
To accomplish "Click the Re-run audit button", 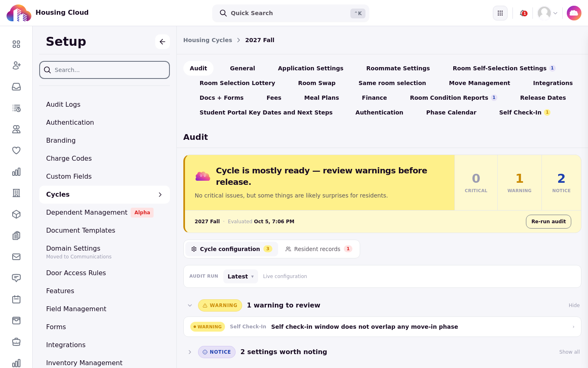I will (548, 222).
